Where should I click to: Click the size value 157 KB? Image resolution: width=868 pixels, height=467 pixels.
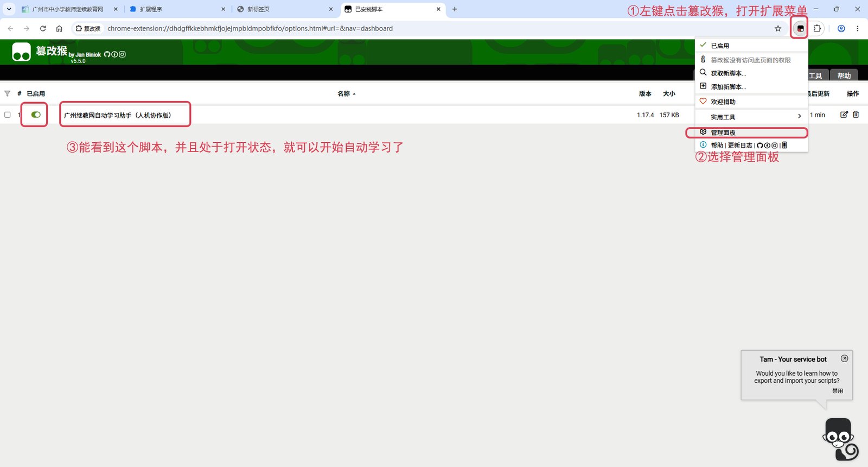(669, 115)
